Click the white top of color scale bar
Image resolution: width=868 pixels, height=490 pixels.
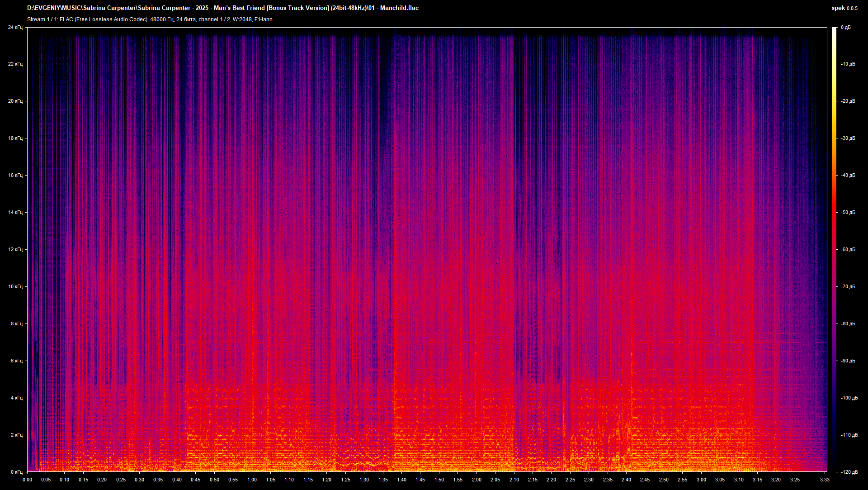pyautogui.click(x=834, y=30)
